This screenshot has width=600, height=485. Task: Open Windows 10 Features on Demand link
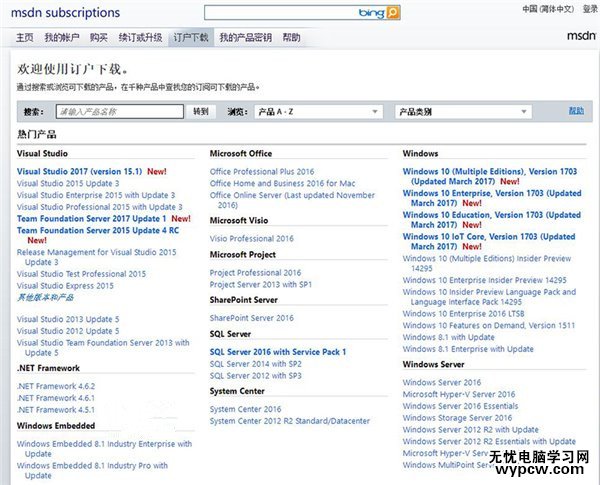pos(489,325)
